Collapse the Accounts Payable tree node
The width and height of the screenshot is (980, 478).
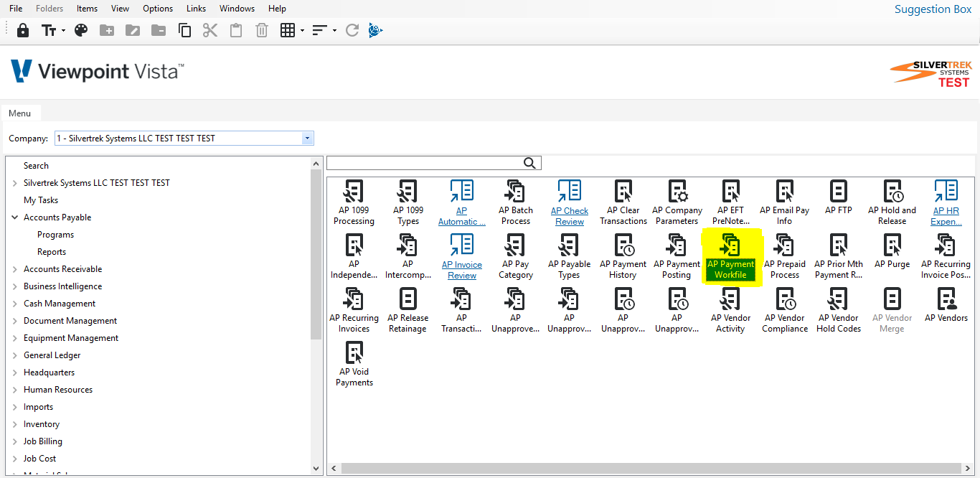(14, 217)
